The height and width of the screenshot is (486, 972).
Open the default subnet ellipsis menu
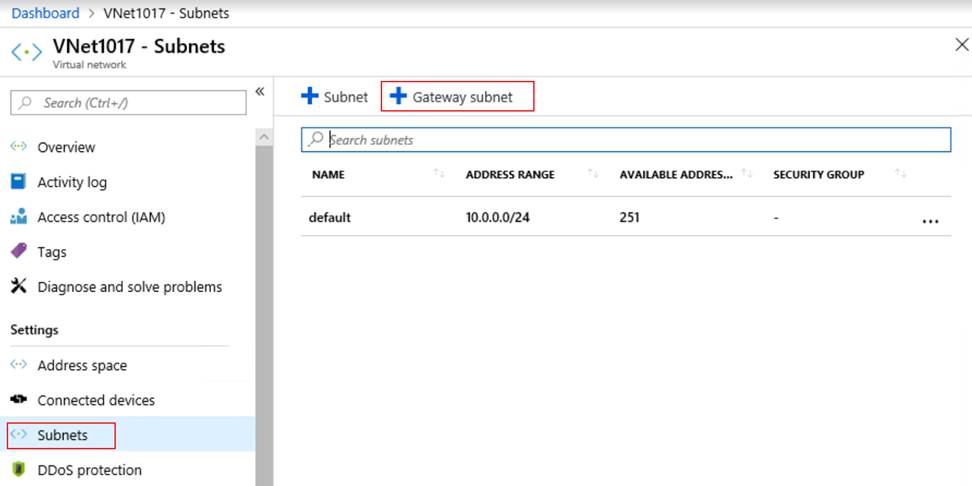click(930, 219)
